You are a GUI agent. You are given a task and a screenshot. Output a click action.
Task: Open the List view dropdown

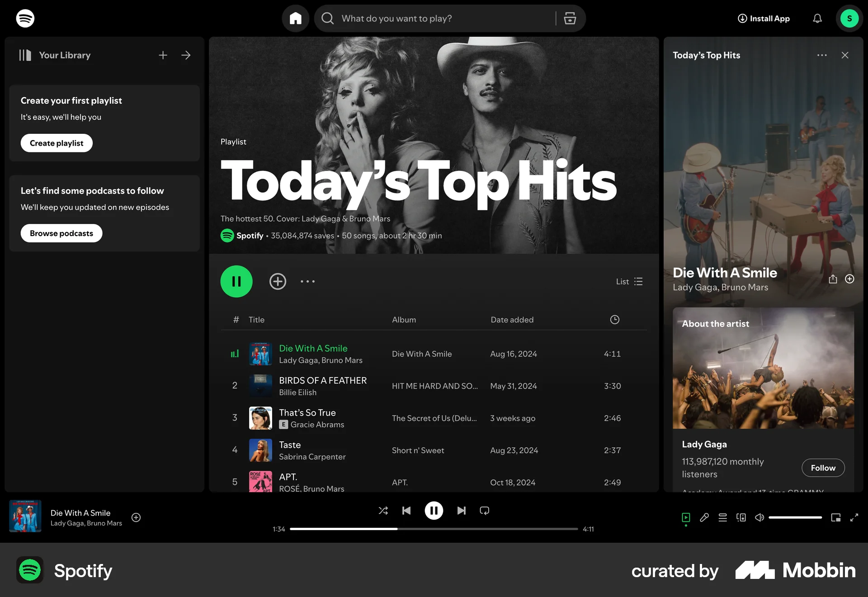(629, 281)
